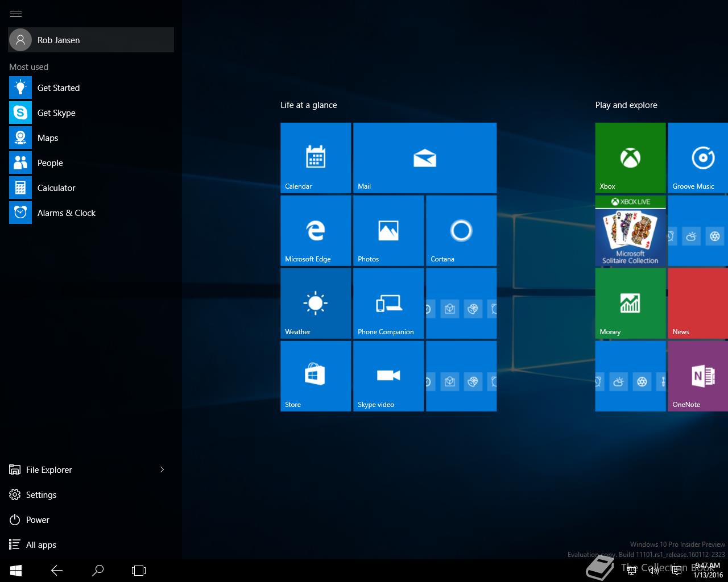Image resolution: width=728 pixels, height=582 pixels.
Task: Open the Weather tile
Action: 316,304
